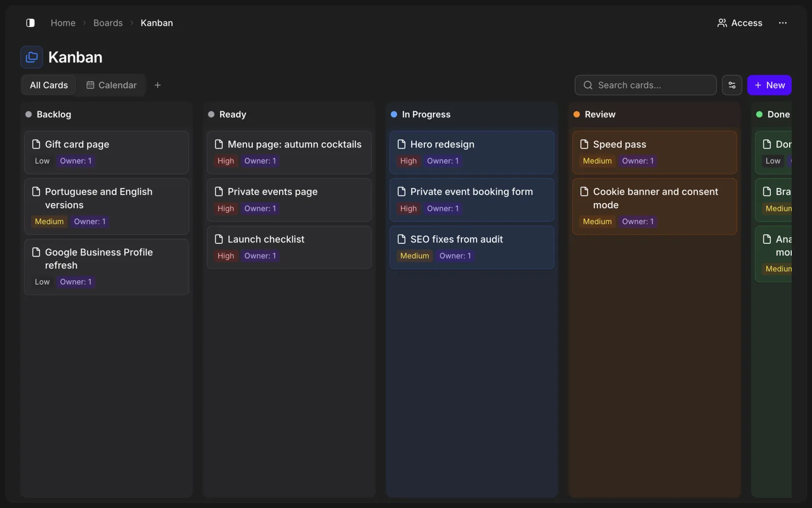Click the document icon on Private events page

pos(219,192)
